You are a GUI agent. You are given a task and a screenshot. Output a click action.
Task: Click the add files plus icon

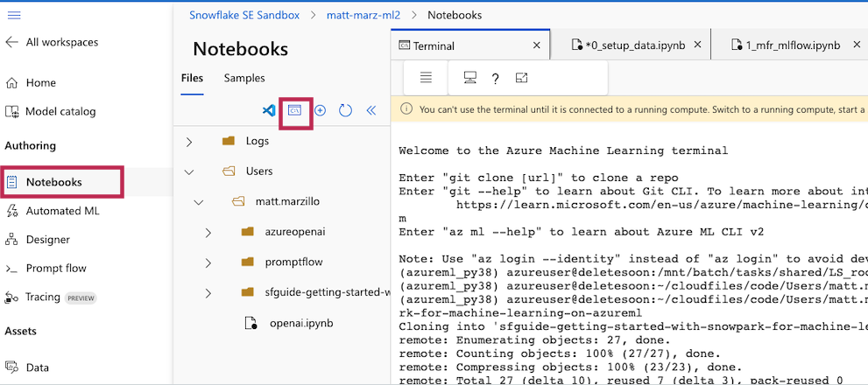pyautogui.click(x=320, y=111)
